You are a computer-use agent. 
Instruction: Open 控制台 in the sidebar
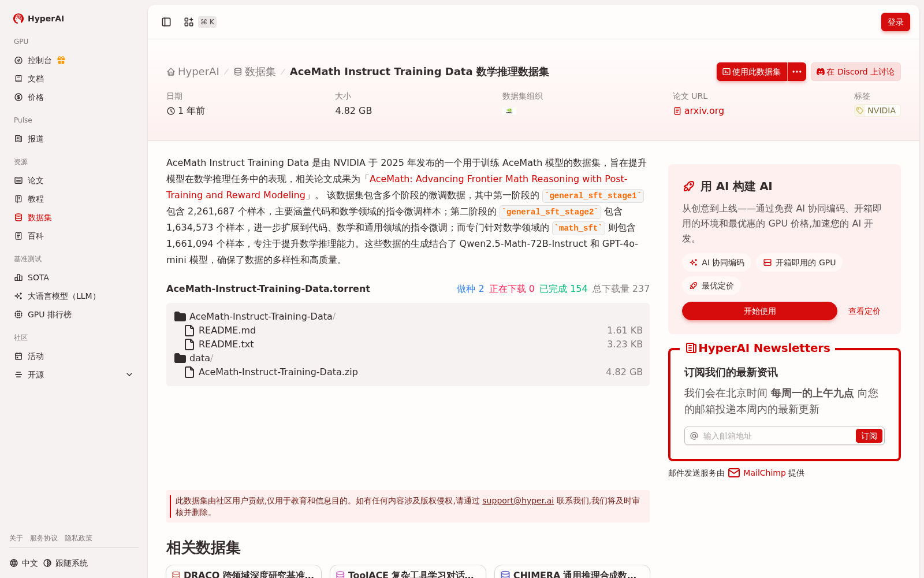pyautogui.click(x=39, y=60)
